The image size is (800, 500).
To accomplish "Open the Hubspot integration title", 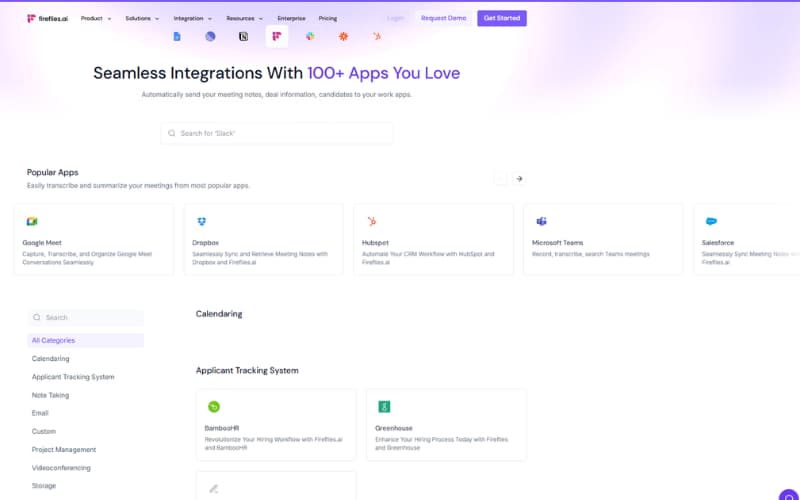I will click(376, 243).
